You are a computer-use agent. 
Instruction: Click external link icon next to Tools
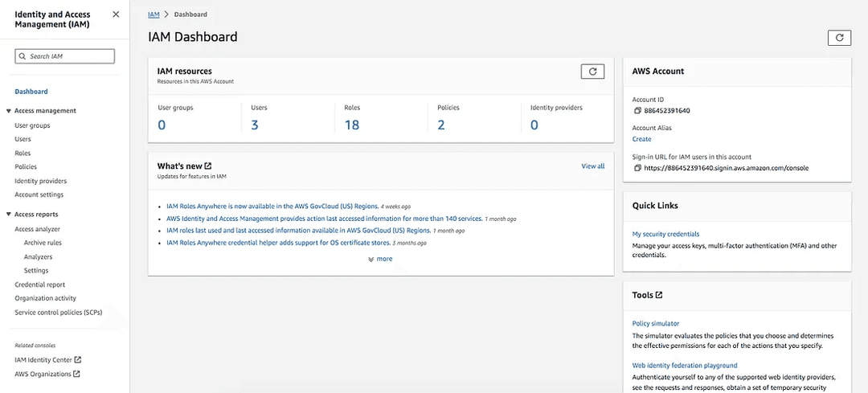tap(659, 295)
